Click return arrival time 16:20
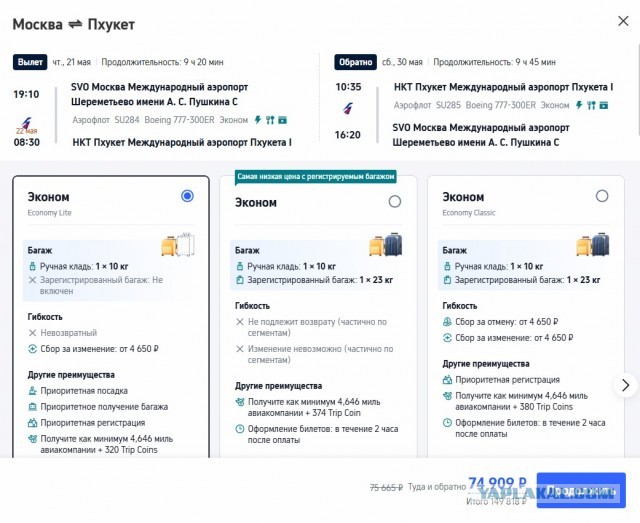This screenshot has width=640, height=523. [348, 135]
